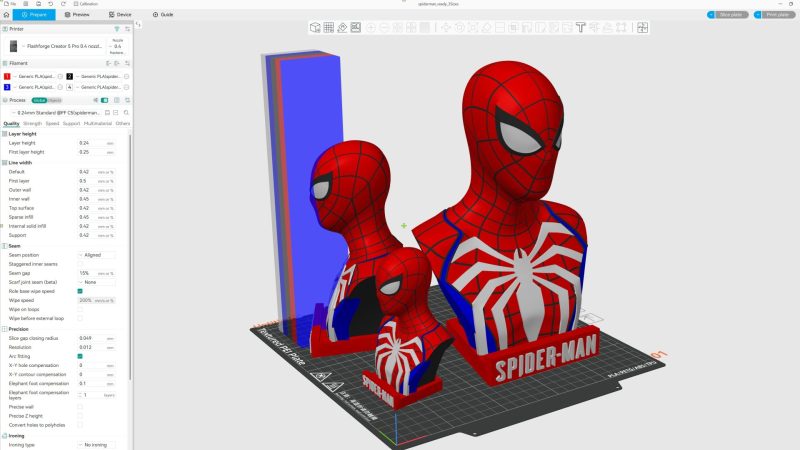Viewport: 800px width, 450px height.
Task: Click the Add model cube icon
Action: tap(315, 28)
